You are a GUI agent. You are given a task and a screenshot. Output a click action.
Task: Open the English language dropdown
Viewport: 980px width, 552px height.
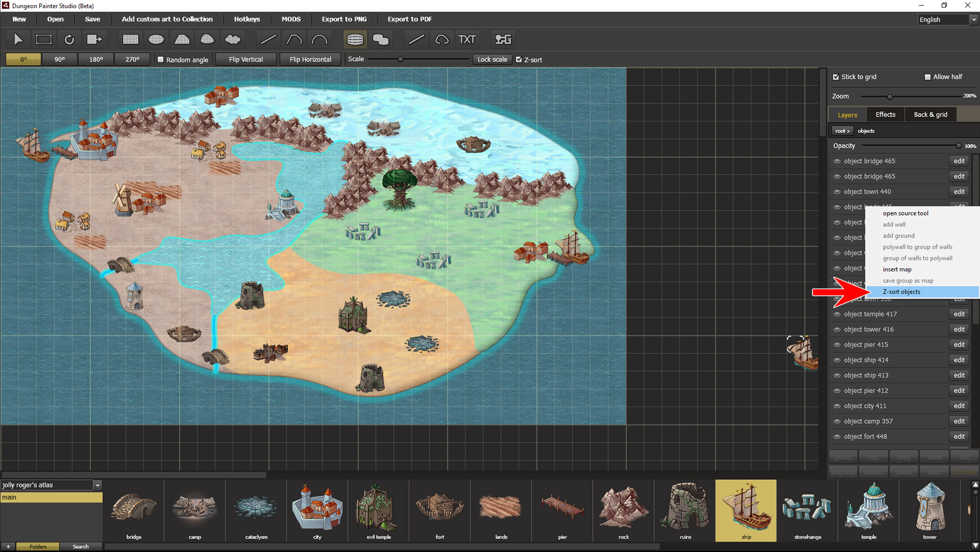click(973, 20)
